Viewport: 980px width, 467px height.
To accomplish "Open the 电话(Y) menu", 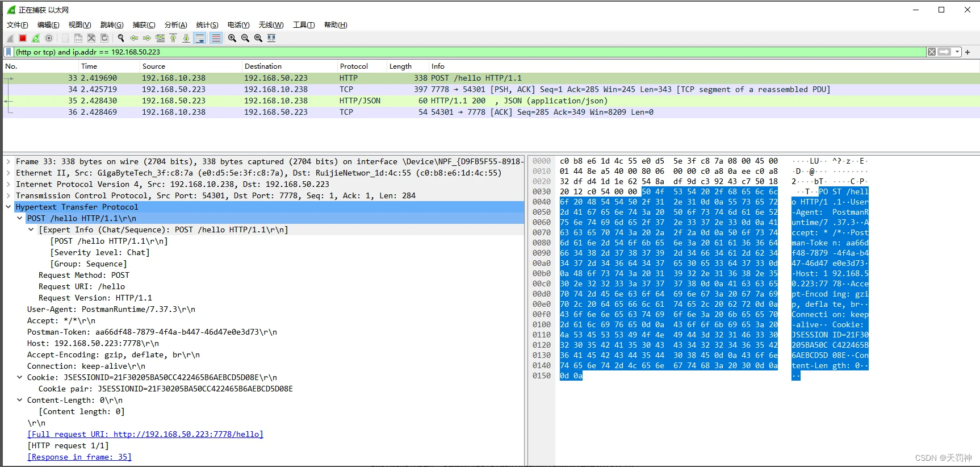I will 238,24.
